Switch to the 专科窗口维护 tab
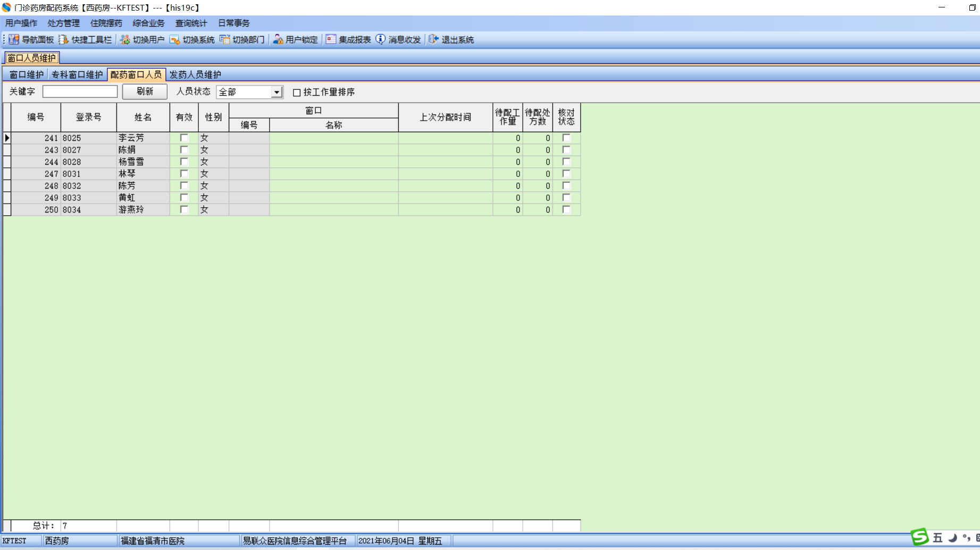Screen dimensions: 980x550 (77, 75)
